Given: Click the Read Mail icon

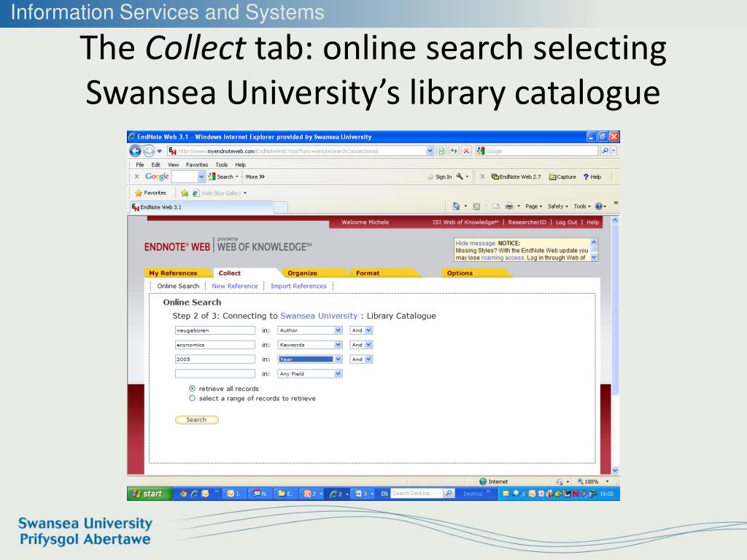Looking at the screenshot, I should pos(495,206).
